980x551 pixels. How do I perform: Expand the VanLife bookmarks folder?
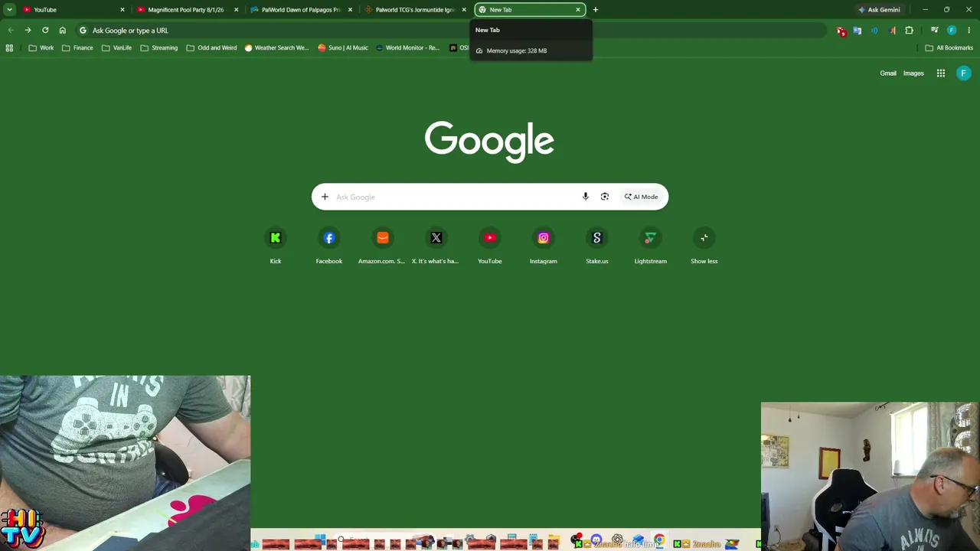(x=116, y=47)
